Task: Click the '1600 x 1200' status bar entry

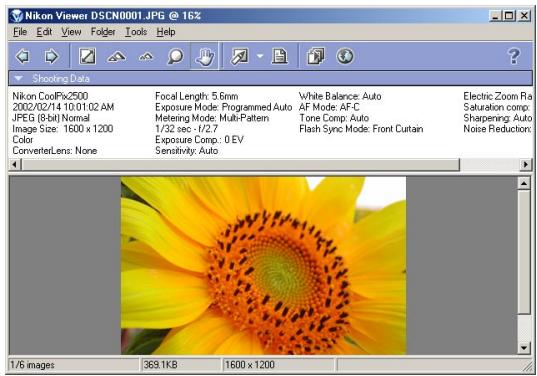Action: click(250, 365)
